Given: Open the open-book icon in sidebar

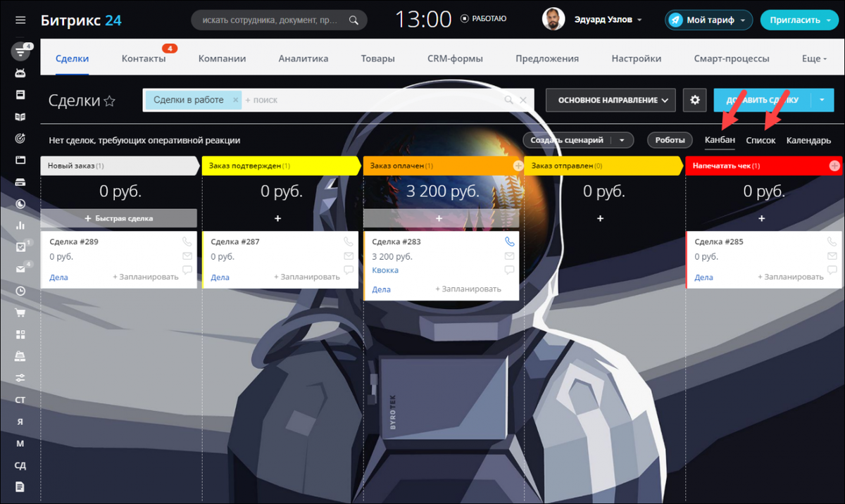Looking at the screenshot, I should tap(20, 117).
